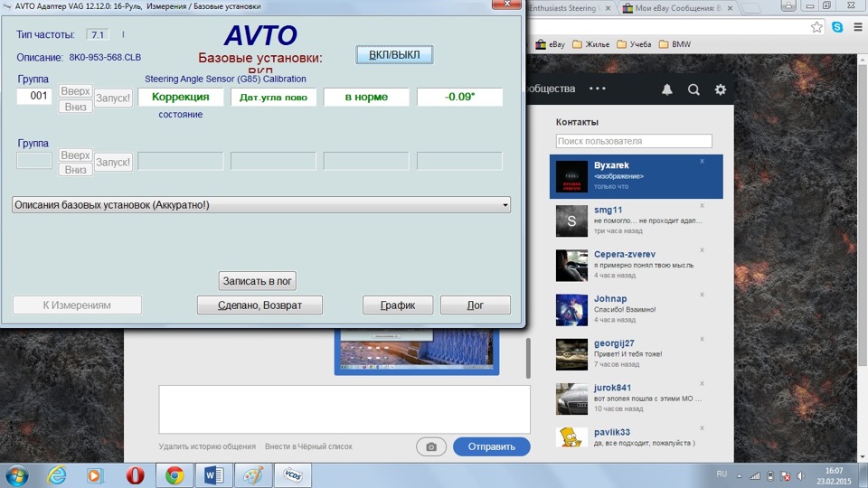Click the К Измерениям button
The height and width of the screenshot is (488, 868).
77,305
